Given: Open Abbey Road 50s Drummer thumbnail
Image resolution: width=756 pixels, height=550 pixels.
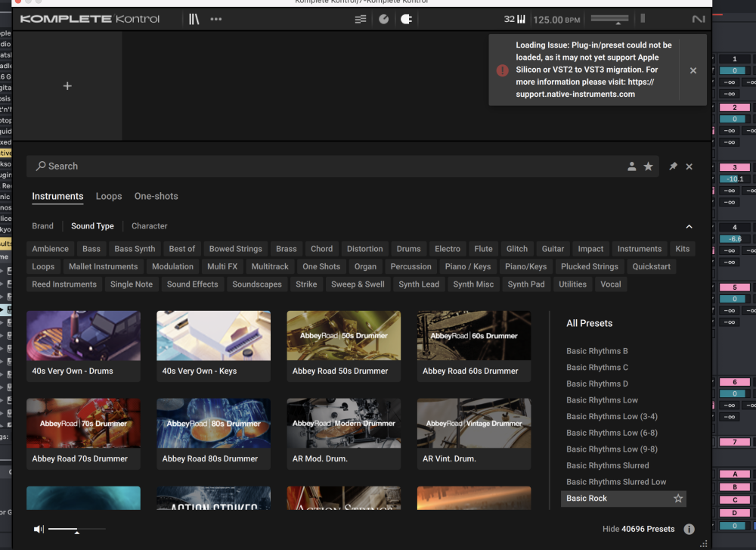Looking at the screenshot, I should pyautogui.click(x=344, y=336).
